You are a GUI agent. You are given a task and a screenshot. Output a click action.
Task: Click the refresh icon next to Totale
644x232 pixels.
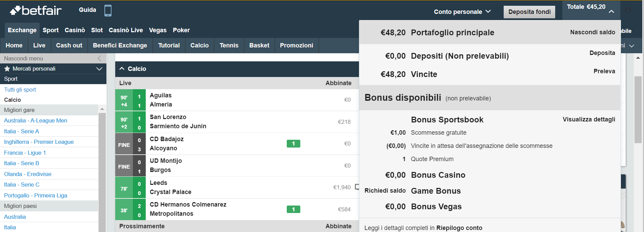click(628, 10)
